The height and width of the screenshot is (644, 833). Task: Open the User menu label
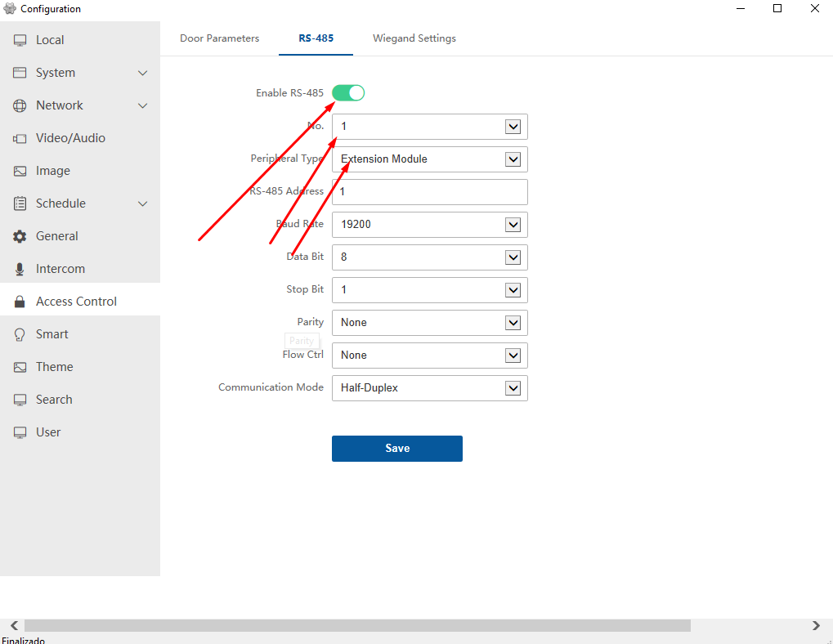pos(48,432)
